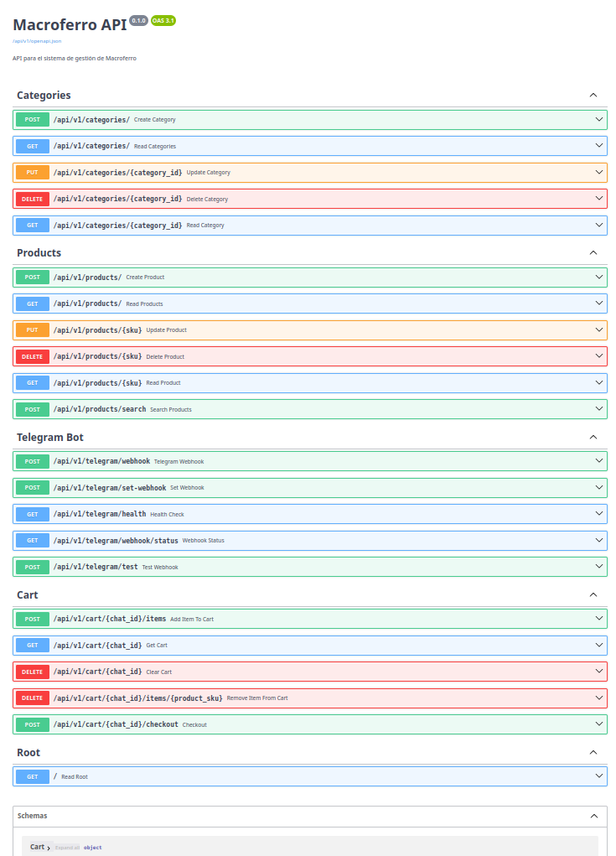Expand Test Webhook chevron arrow
This screenshot has height=856, width=616.
[599, 567]
